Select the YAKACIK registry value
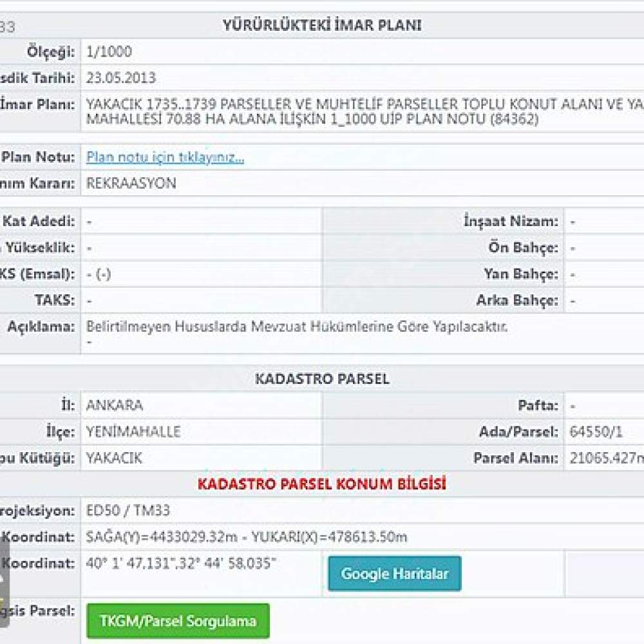 point(114,458)
